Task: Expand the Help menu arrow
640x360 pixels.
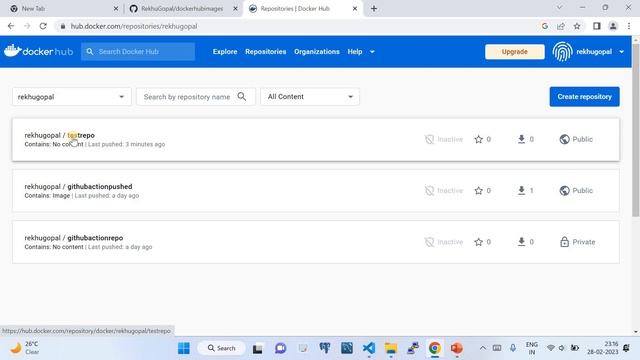Action: click(x=372, y=52)
